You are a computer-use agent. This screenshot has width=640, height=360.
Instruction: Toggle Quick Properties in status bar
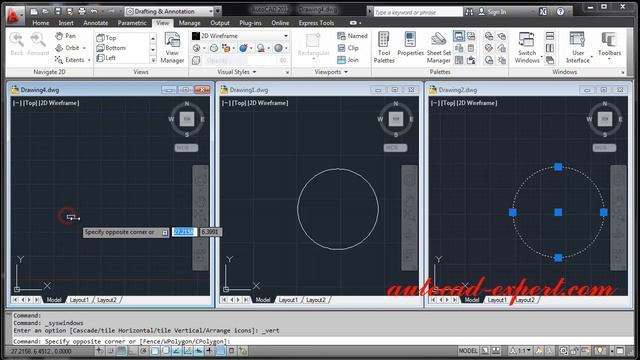[x=231, y=351]
